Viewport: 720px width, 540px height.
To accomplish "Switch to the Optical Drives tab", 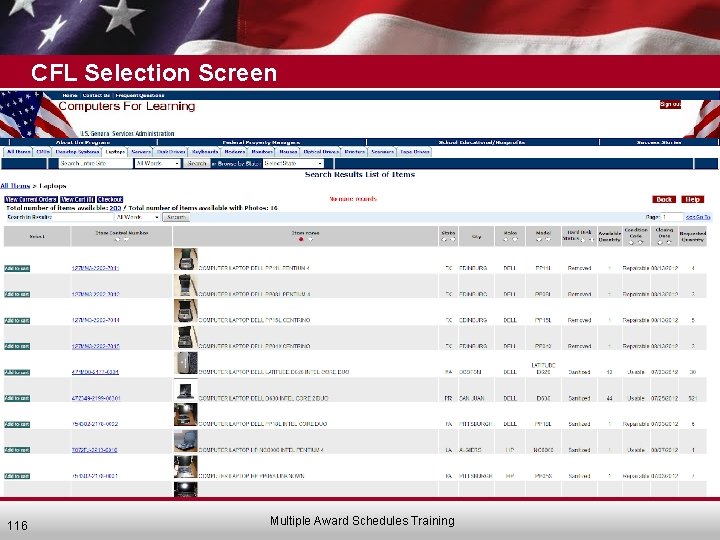I will [x=321, y=152].
